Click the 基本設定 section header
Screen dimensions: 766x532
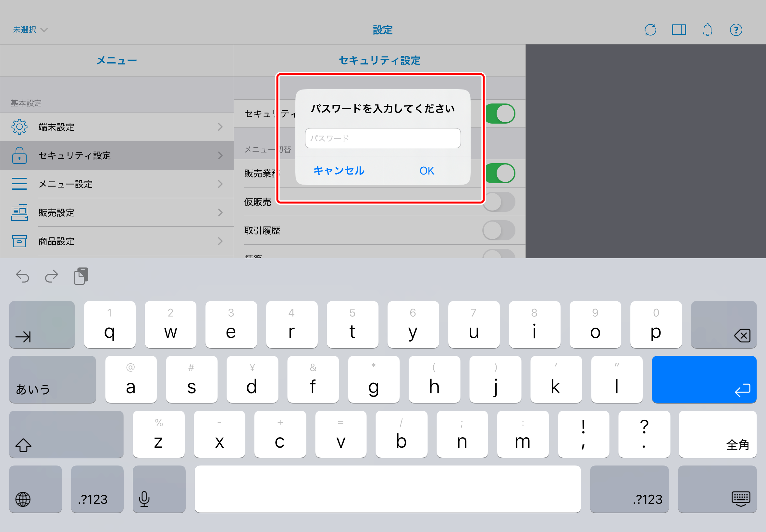pos(26,103)
